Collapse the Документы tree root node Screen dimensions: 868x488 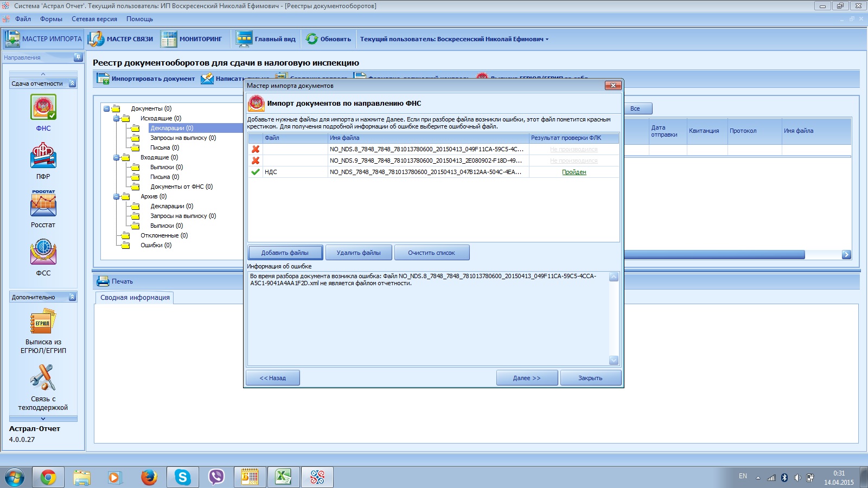click(x=107, y=109)
